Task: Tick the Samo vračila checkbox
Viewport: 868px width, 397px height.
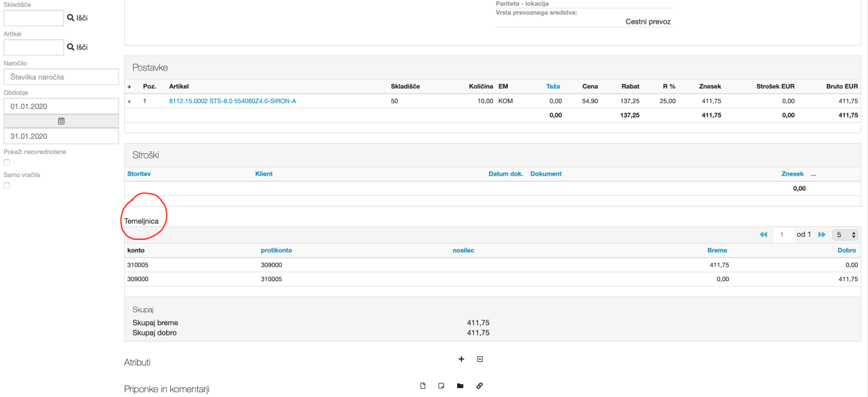Action: (x=7, y=186)
